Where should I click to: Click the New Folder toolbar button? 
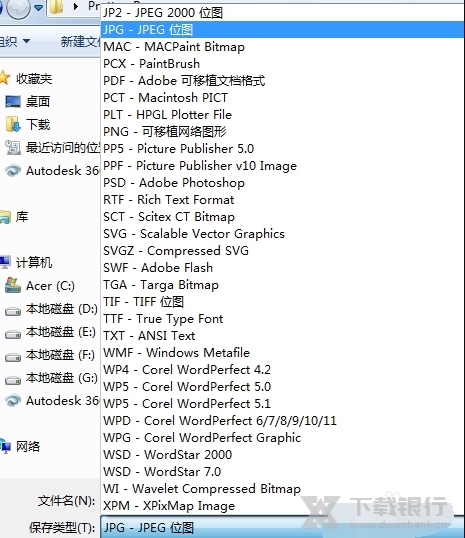point(80,42)
